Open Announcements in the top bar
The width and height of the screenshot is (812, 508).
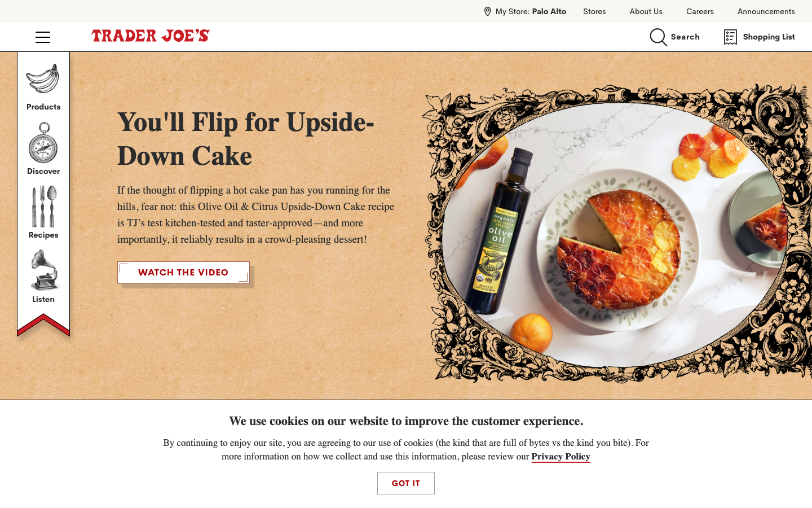[766, 11]
